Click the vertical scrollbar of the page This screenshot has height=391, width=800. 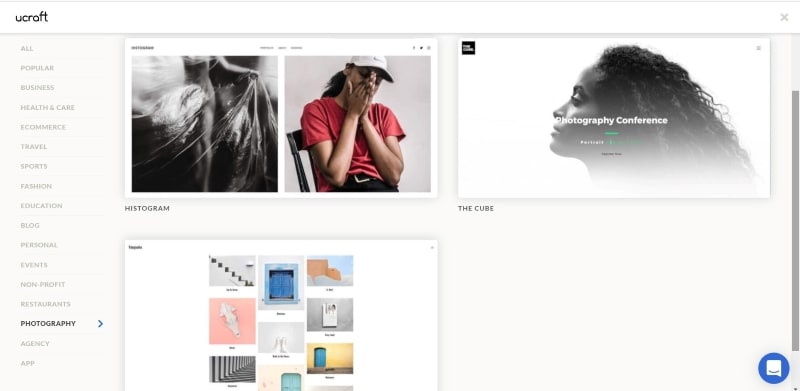[795, 221]
